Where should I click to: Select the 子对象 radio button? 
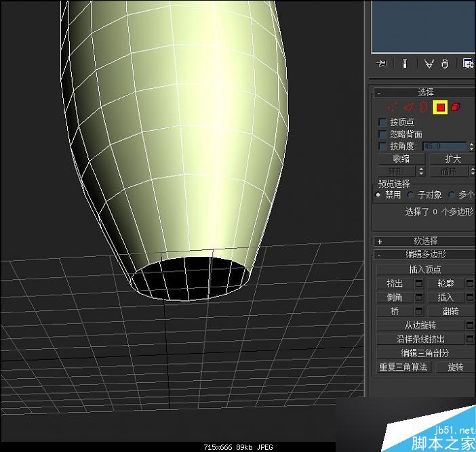coord(410,194)
